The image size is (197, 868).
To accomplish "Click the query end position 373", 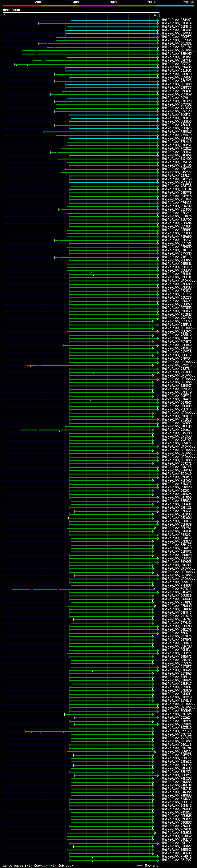I will coord(155,15).
